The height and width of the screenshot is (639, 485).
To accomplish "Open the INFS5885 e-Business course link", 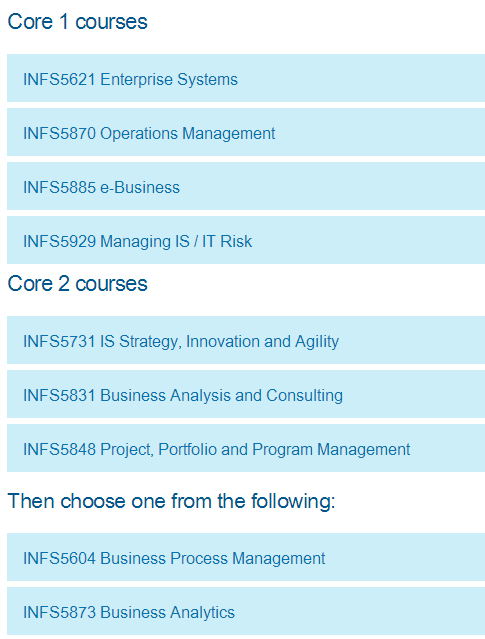I will click(246, 186).
